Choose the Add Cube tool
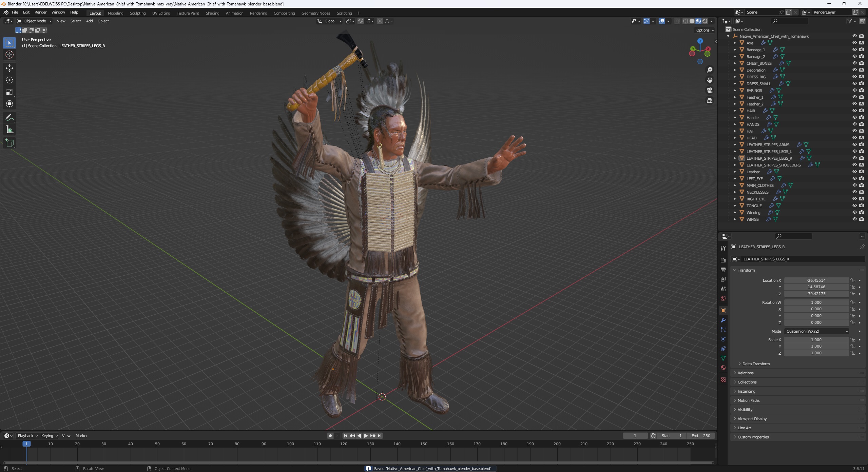 click(x=9, y=143)
